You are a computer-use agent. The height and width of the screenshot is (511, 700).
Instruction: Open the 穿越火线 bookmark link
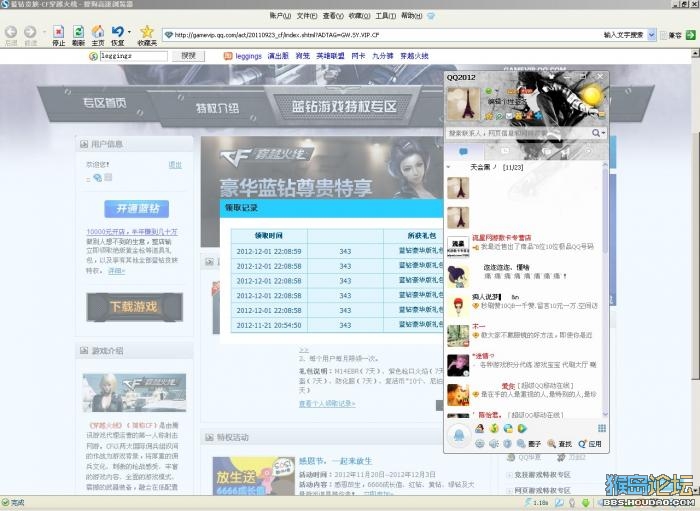coord(414,56)
